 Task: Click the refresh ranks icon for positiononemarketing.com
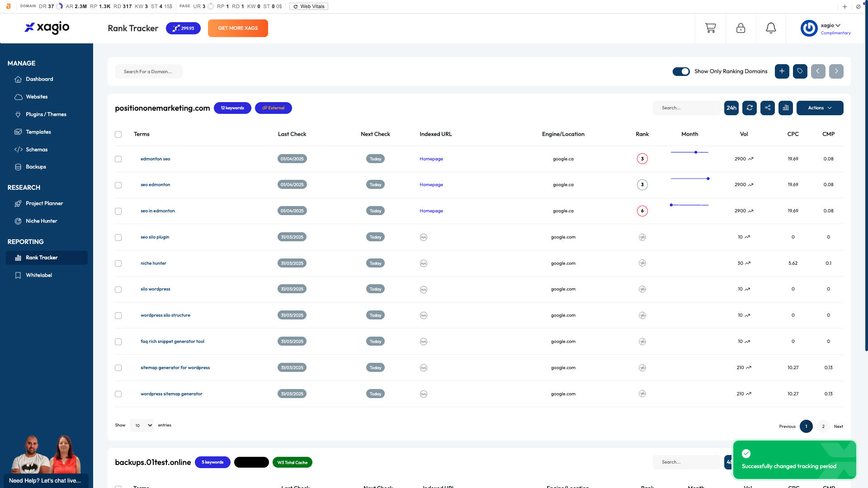click(x=749, y=108)
